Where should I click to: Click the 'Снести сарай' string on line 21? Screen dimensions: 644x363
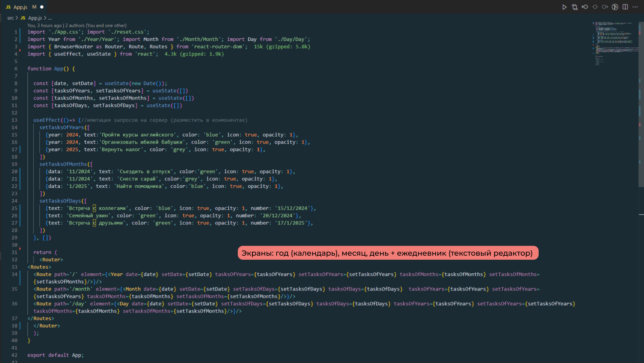tap(138, 179)
